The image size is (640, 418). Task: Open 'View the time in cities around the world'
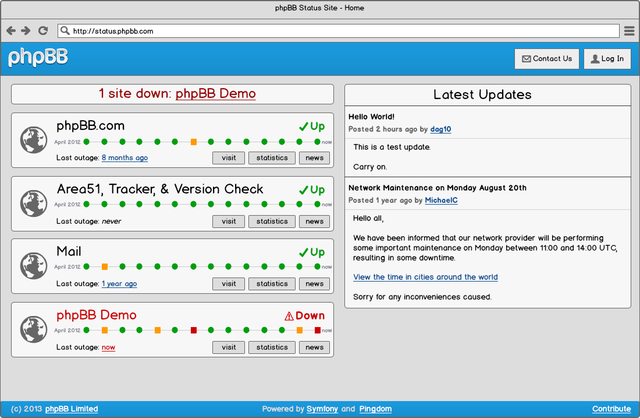(x=425, y=277)
